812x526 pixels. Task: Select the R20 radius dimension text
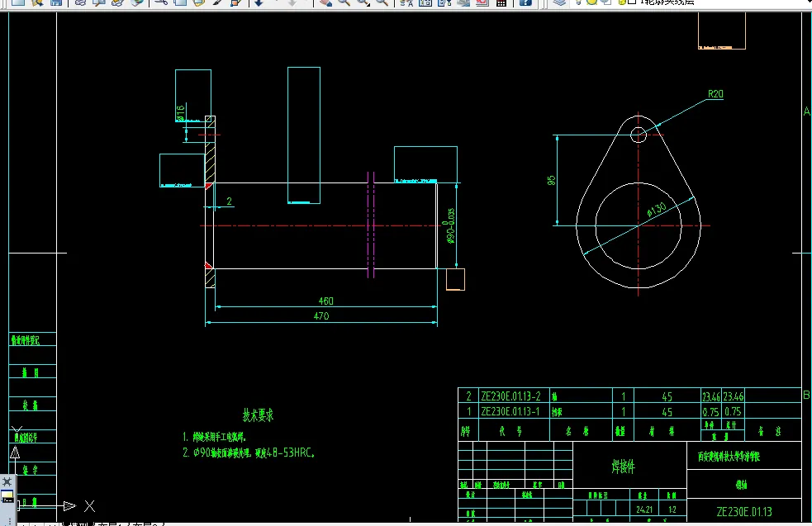click(x=715, y=93)
